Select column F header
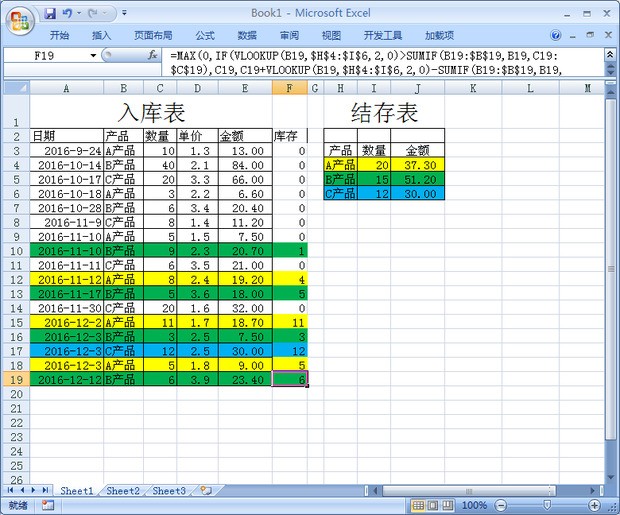The height and width of the screenshot is (515, 620). (289, 88)
